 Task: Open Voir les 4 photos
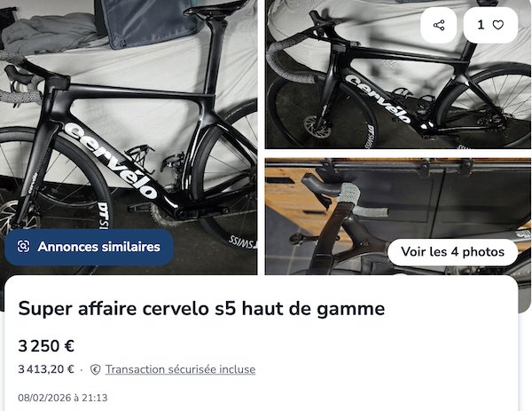pos(452,252)
